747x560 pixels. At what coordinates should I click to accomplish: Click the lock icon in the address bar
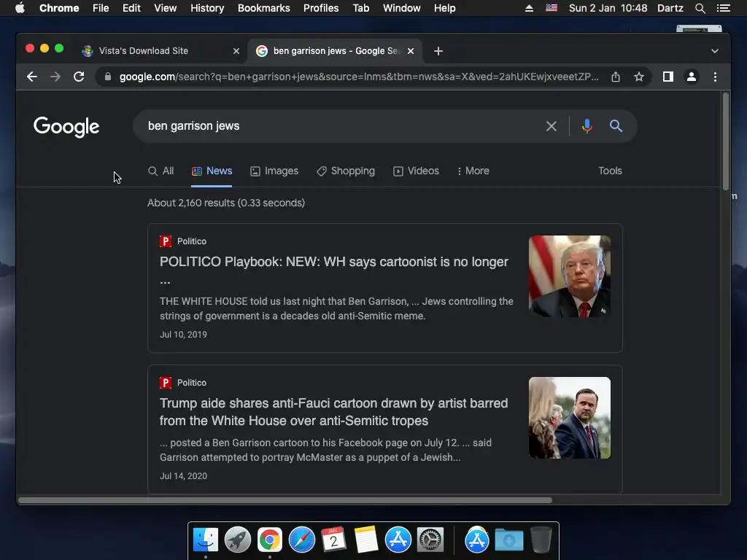point(108,77)
